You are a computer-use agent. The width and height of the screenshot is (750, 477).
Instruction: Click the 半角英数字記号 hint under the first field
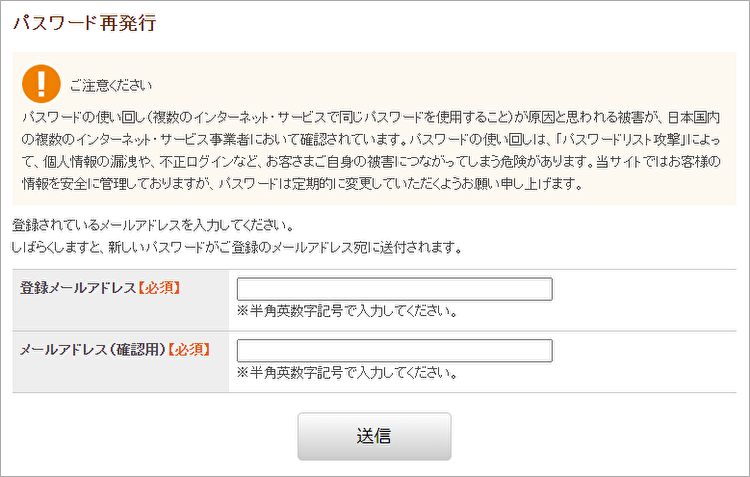tap(347, 311)
